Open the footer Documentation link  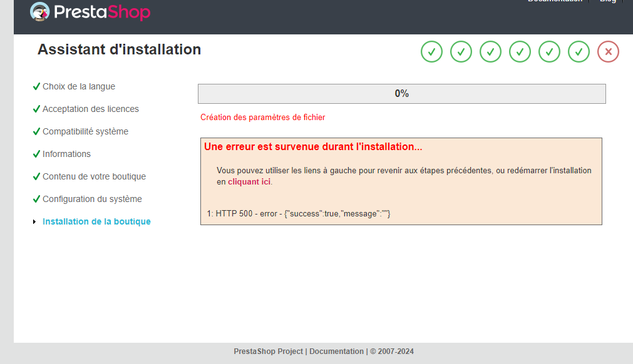pos(336,351)
